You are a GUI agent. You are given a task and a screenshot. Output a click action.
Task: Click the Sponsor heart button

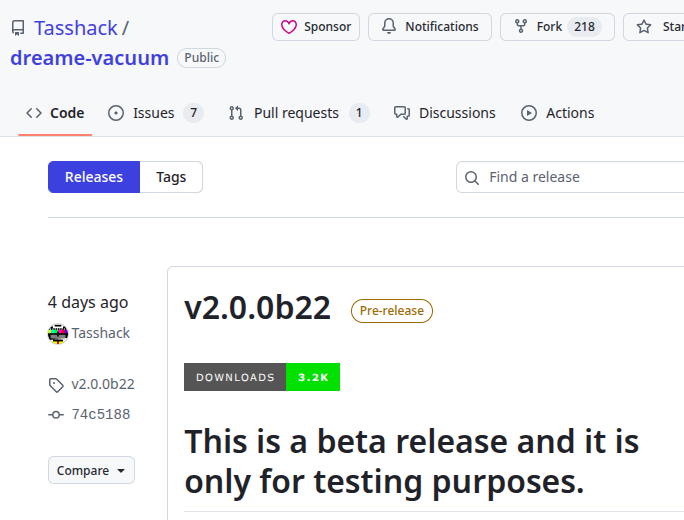click(315, 27)
